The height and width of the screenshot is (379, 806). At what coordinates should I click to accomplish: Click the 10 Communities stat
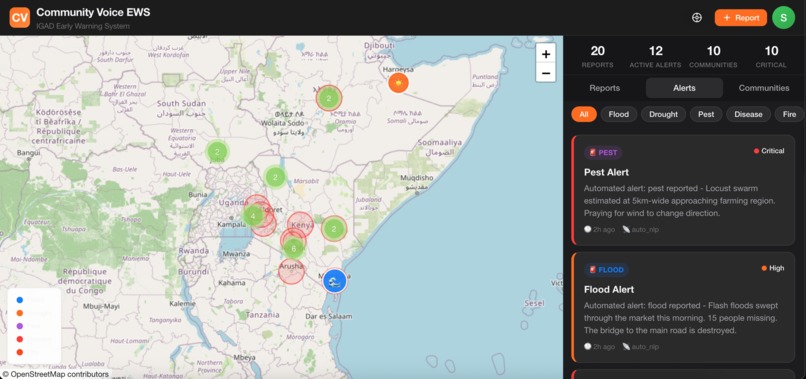(713, 57)
